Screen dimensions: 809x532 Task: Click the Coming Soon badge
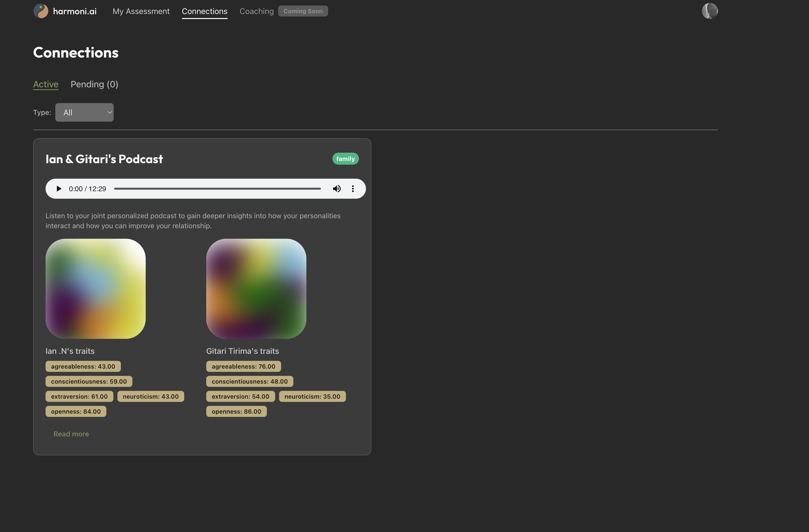[303, 11]
